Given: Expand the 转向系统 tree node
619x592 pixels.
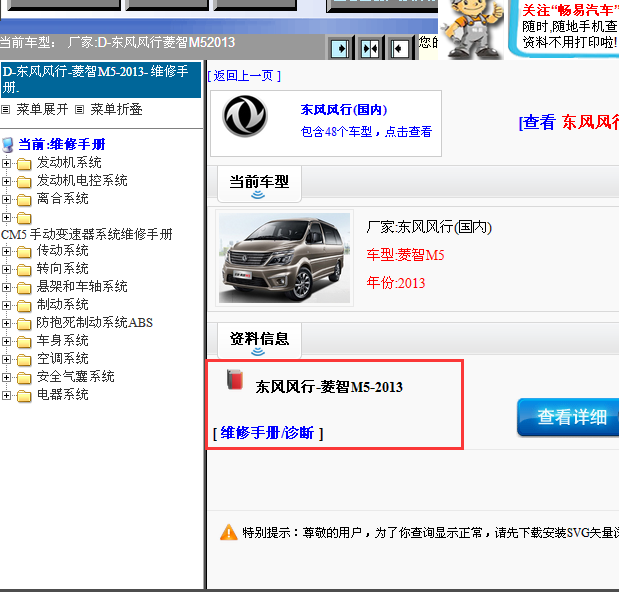Looking at the screenshot, I should pos(6,269).
